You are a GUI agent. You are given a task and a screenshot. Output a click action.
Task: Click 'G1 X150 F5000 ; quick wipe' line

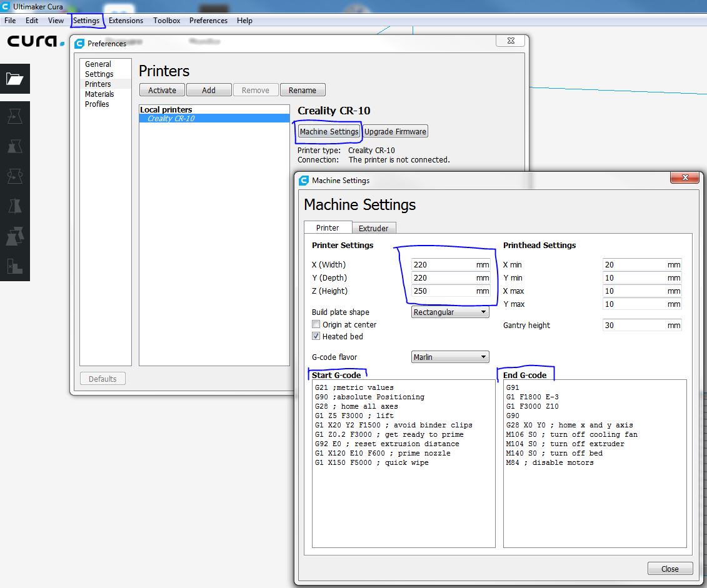click(x=371, y=463)
